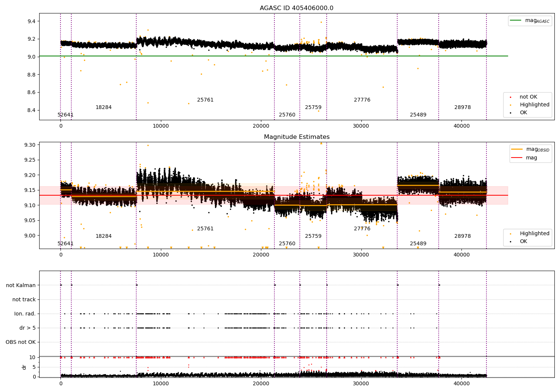
Task: Click obsid 28978 in Magnitude Estimates plot
Action: point(463,236)
